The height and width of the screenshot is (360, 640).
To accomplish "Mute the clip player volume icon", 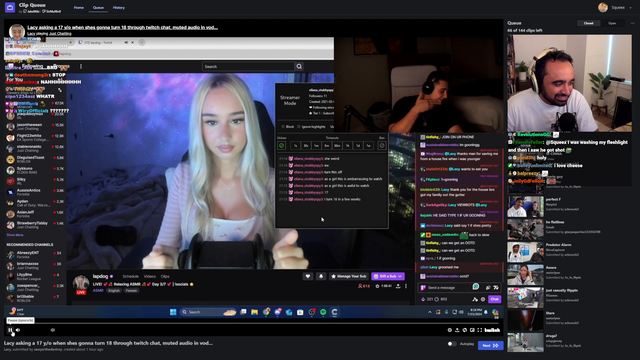I will coord(18,330).
